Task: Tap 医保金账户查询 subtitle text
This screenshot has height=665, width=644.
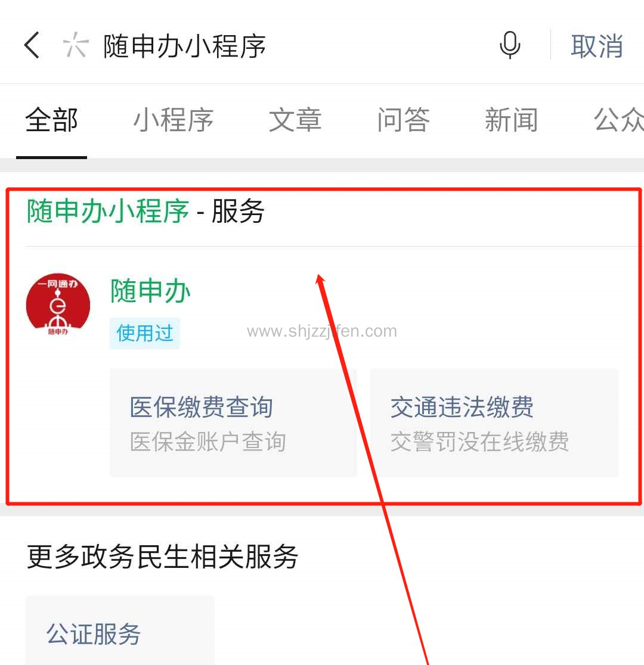Action: (208, 442)
